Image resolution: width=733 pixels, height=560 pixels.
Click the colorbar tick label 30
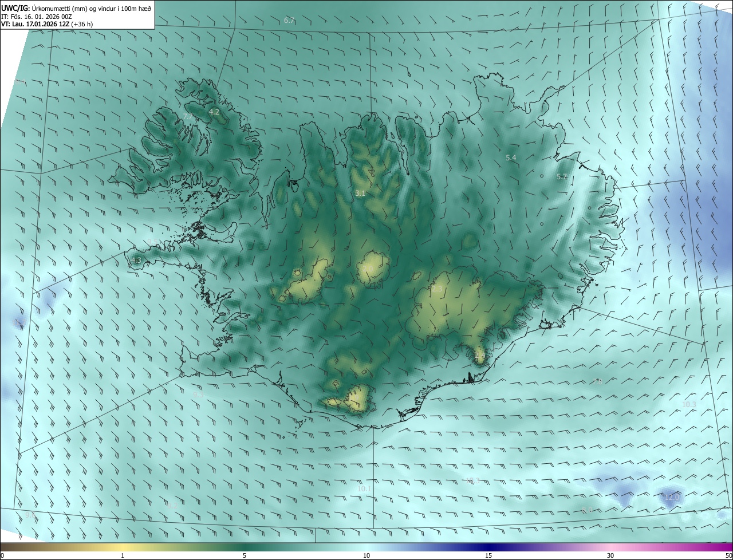coord(610,555)
